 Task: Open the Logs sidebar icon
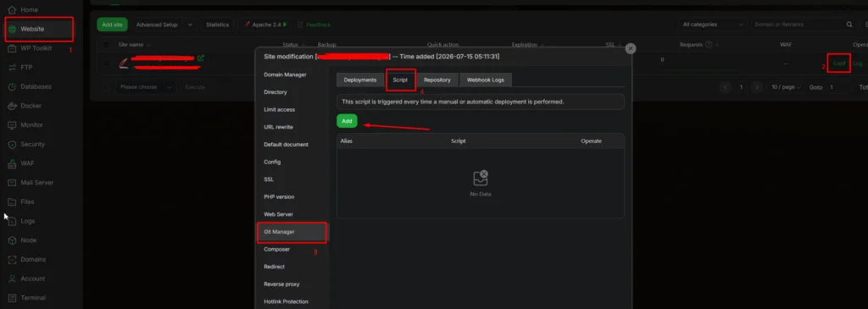click(x=12, y=221)
